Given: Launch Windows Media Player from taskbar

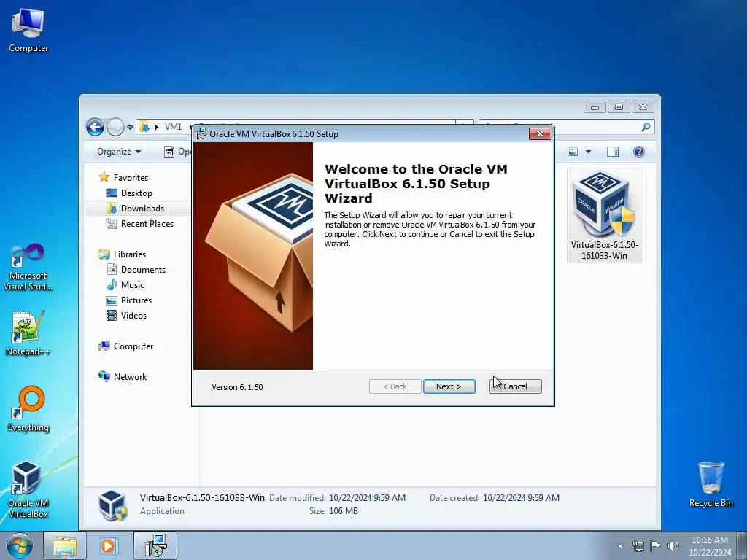Looking at the screenshot, I should pyautogui.click(x=108, y=545).
